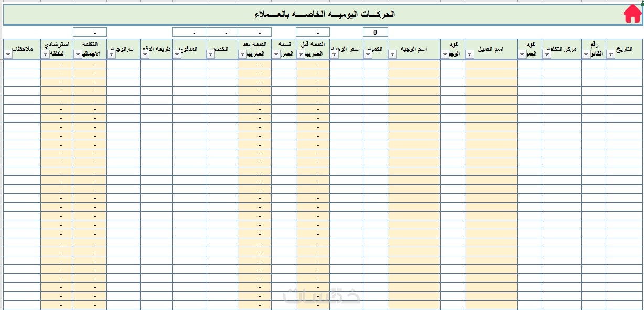Open the المدفوع column filter arrow

pos(177,54)
